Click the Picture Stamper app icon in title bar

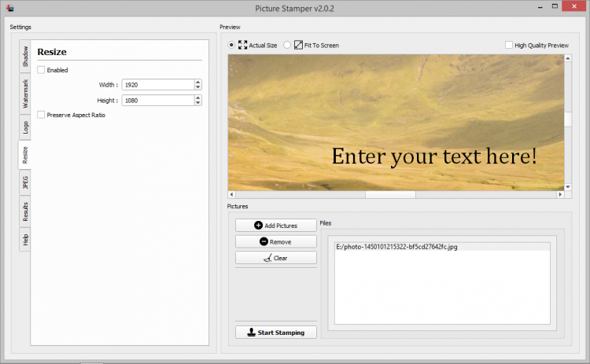pyautogui.click(x=10, y=8)
